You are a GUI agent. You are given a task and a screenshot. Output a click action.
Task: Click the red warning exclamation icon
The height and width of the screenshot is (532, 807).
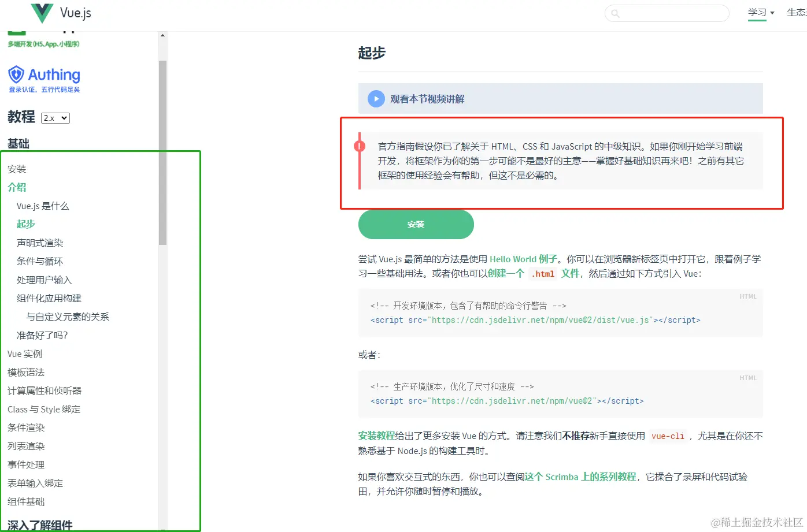click(360, 146)
